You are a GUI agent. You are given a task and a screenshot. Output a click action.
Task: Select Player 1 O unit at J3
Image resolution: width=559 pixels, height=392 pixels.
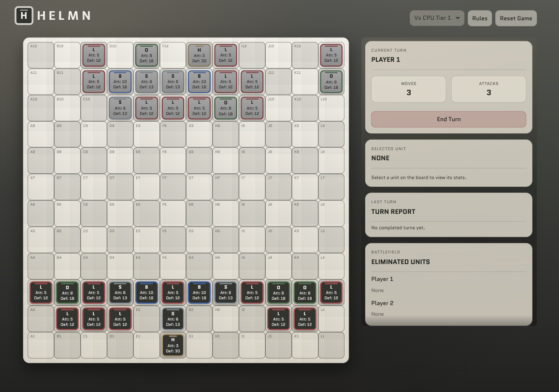[278, 293]
